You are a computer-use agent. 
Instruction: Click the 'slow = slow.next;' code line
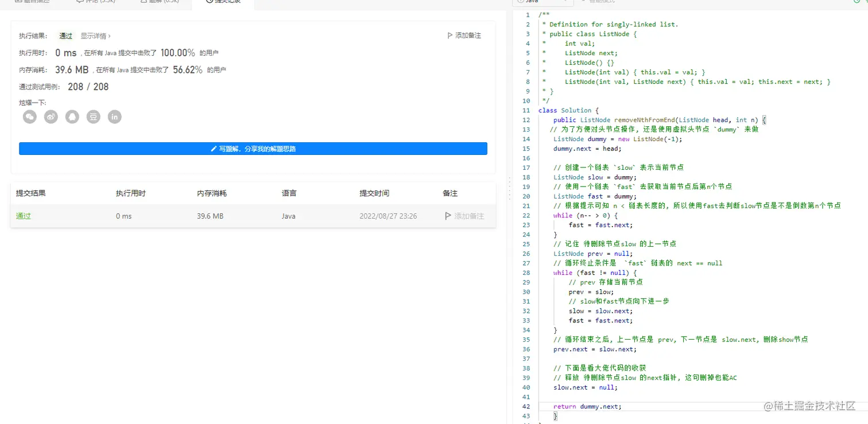click(x=600, y=311)
